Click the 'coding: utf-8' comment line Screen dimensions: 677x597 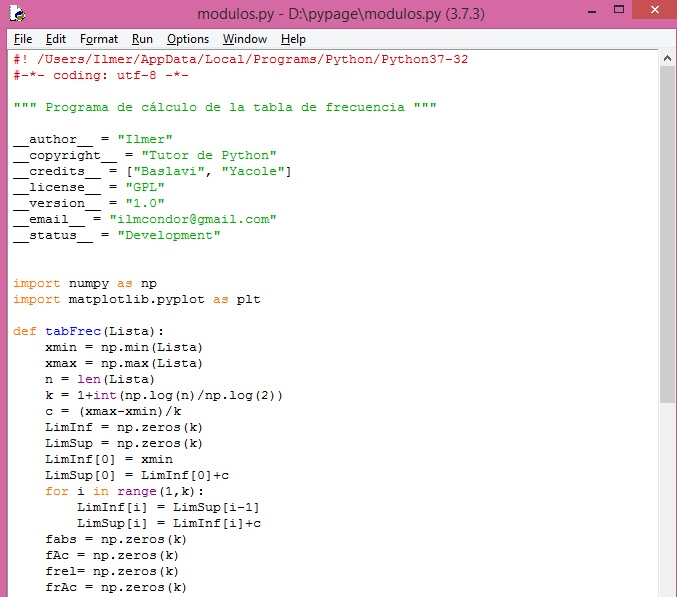click(101, 75)
